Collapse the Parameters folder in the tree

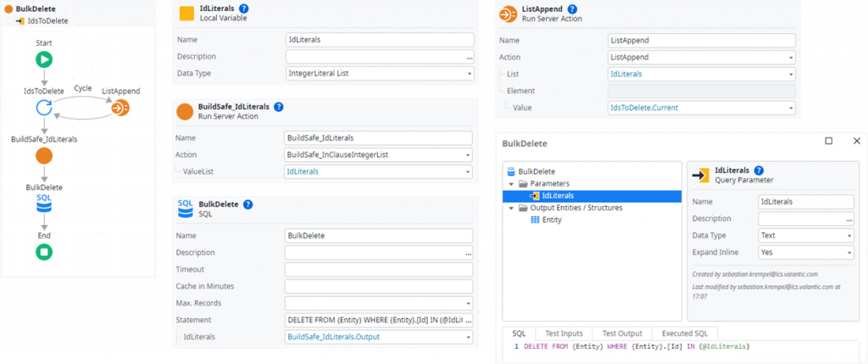(511, 183)
